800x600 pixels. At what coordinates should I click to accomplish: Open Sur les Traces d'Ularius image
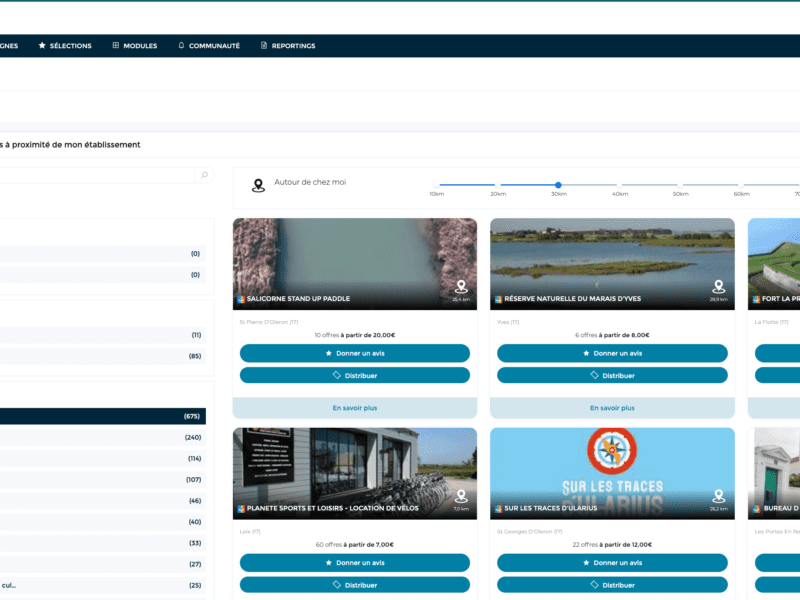(x=612, y=473)
